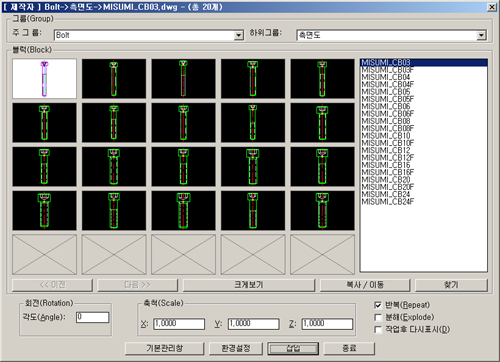Select MISUMI_CB10 in the block list
The height and width of the screenshot is (362, 500).
[386, 136]
